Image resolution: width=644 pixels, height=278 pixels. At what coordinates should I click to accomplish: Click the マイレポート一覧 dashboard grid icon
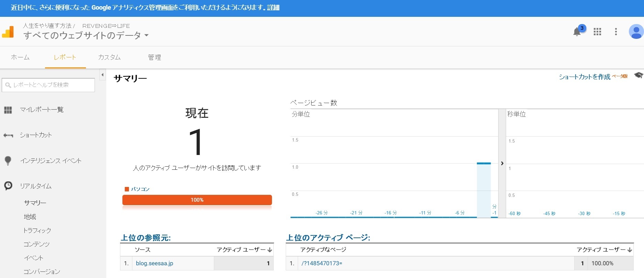8,110
